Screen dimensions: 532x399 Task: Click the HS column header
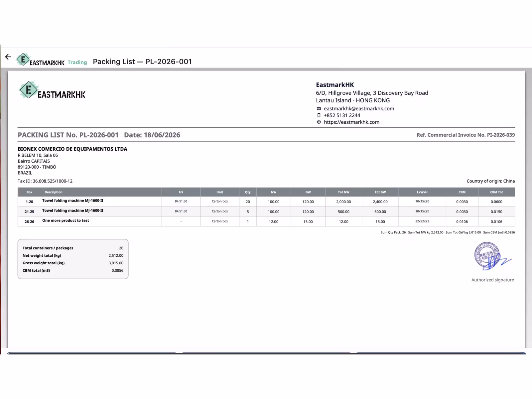[x=181, y=192]
